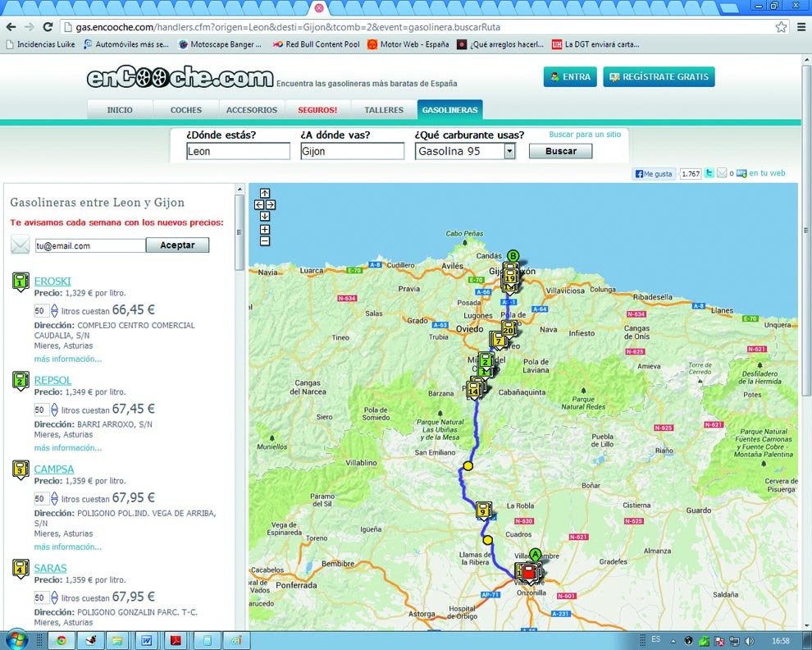Select gas station marker 20 on the map

(509, 328)
